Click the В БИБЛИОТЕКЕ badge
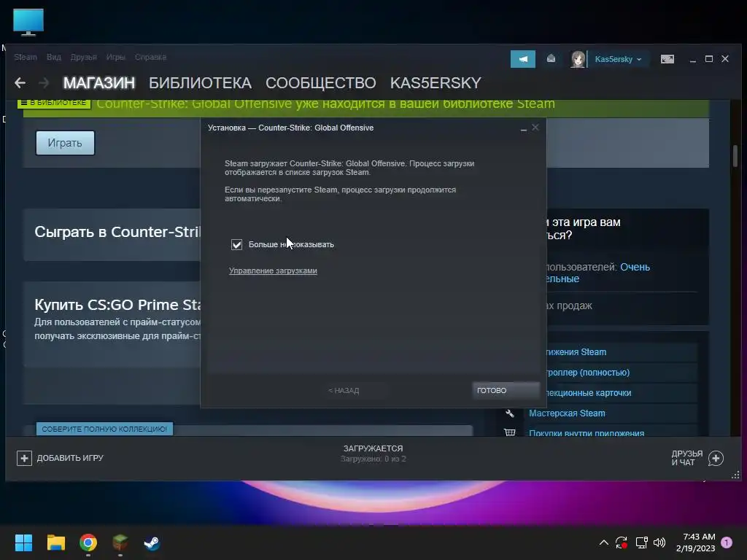747x560 pixels. (54, 103)
